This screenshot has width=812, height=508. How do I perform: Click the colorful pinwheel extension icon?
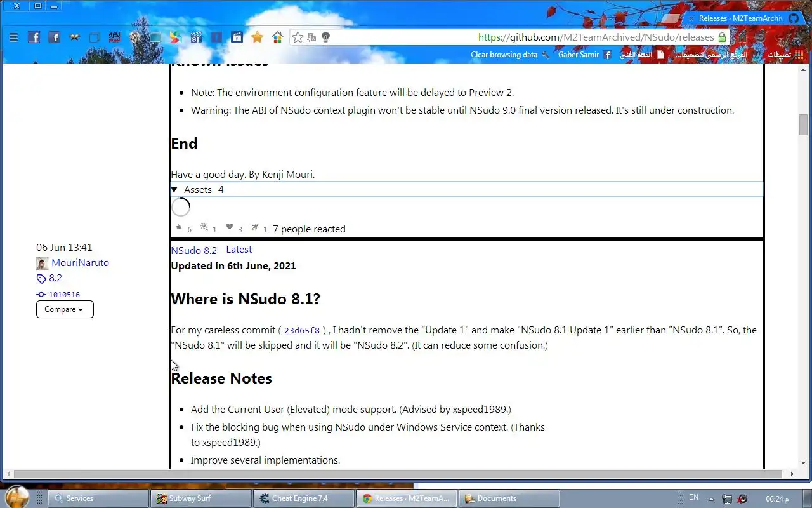pyautogui.click(x=176, y=37)
